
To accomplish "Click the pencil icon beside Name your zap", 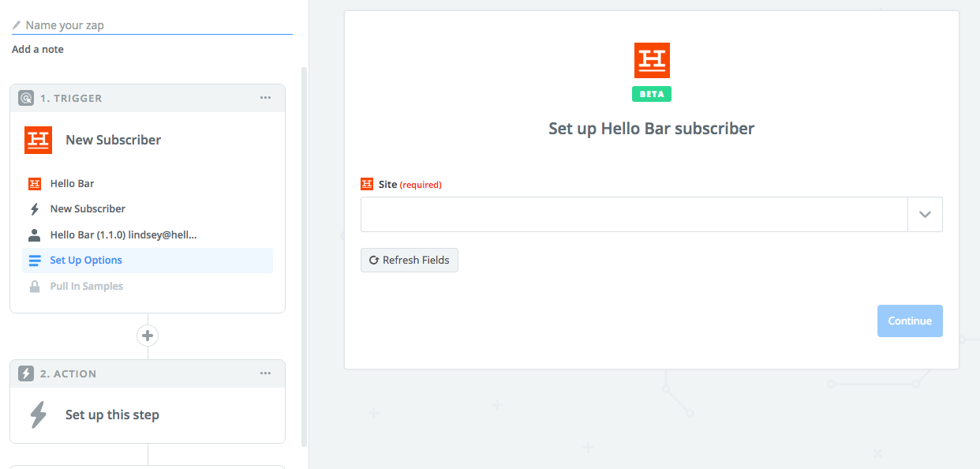I will (x=17, y=25).
